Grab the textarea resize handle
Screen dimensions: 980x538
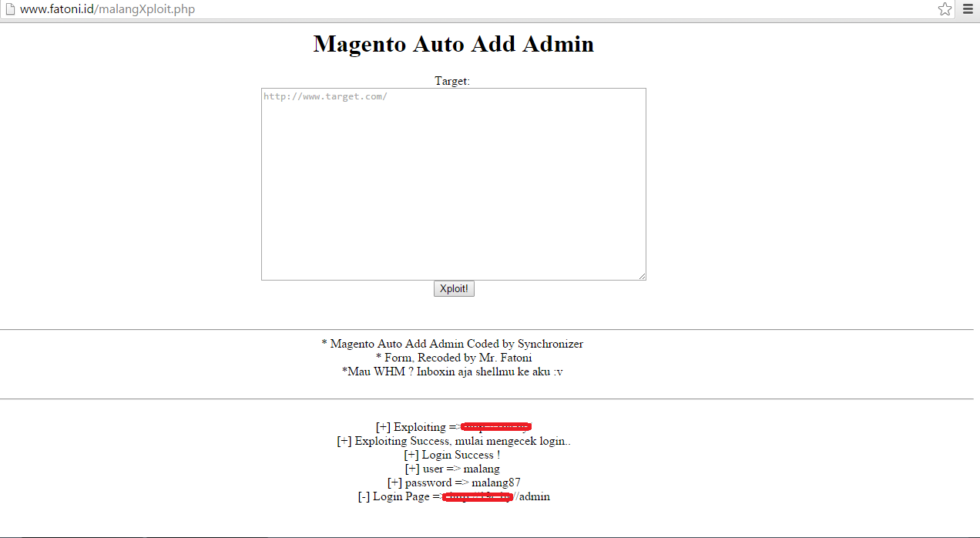point(643,275)
